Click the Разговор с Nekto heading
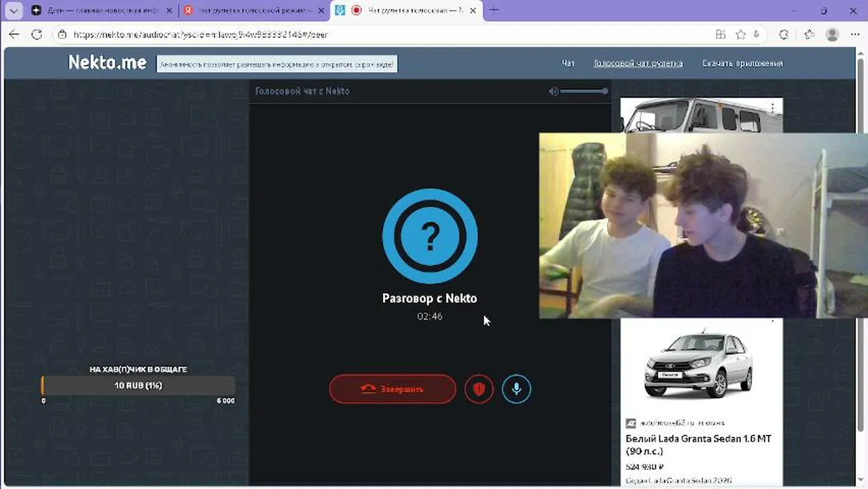Viewport: 868px width, 489px height. pyautogui.click(x=430, y=298)
